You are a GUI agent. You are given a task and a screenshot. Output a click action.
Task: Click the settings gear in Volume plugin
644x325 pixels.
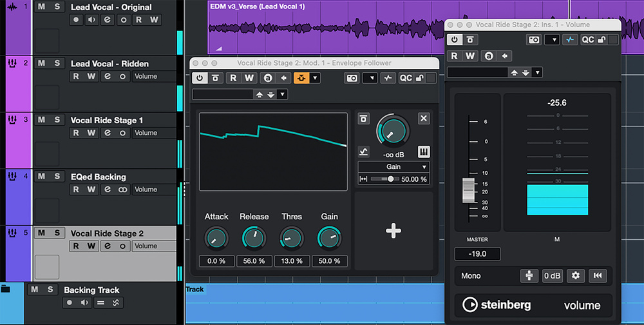pos(575,275)
